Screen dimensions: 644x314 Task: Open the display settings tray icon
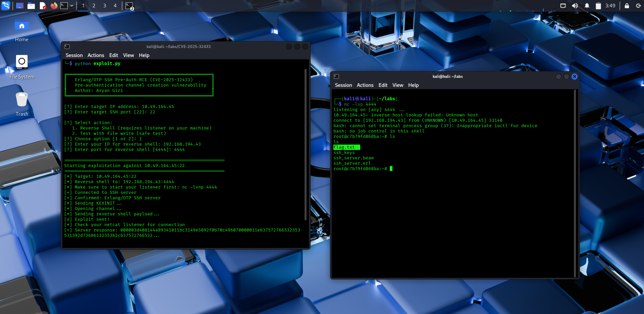[x=563, y=6]
